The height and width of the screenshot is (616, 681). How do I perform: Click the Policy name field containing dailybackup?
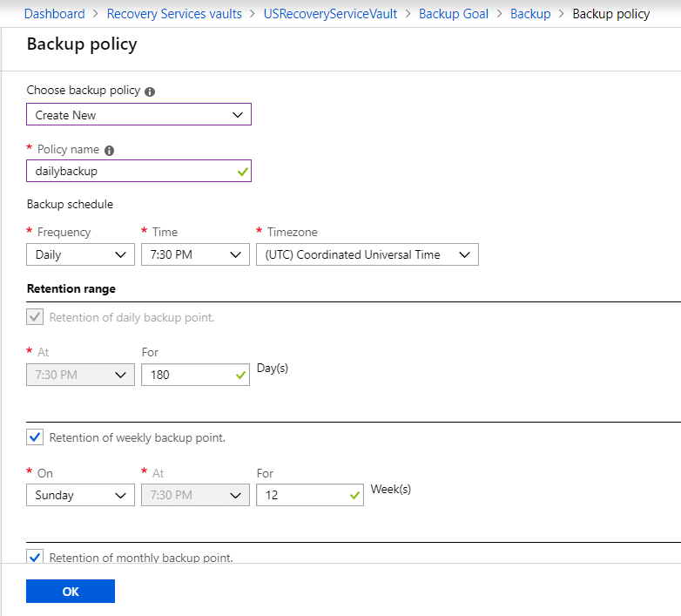139,171
